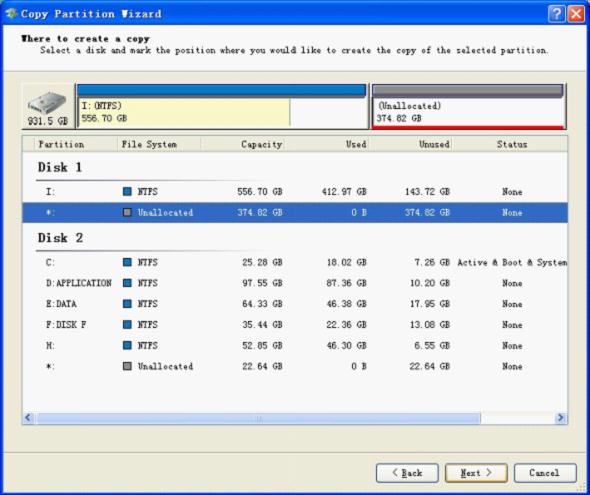This screenshot has height=495, width=590.
Task: Click the hard disk drive icon
Action: [x=47, y=102]
